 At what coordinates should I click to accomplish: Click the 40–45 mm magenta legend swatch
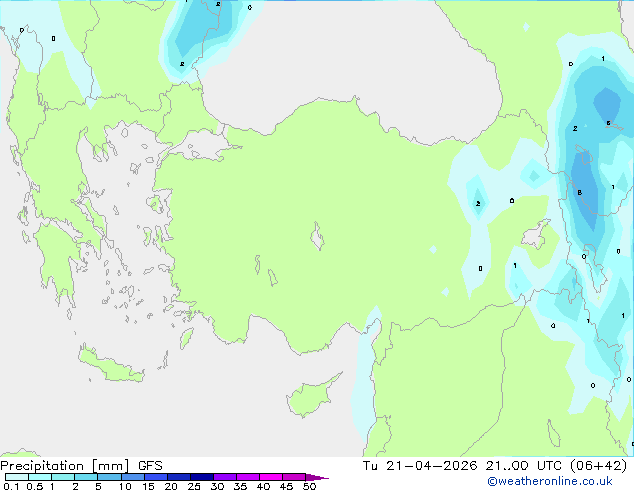click(x=271, y=477)
